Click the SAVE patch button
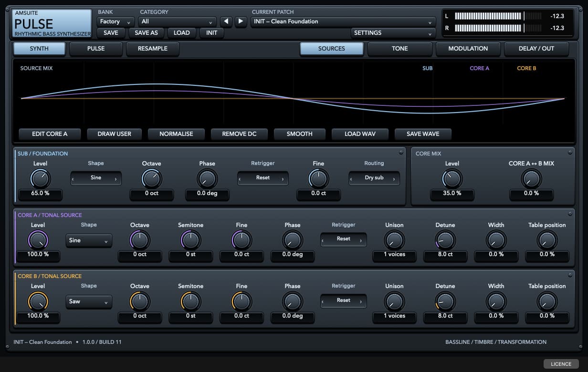 click(x=111, y=33)
